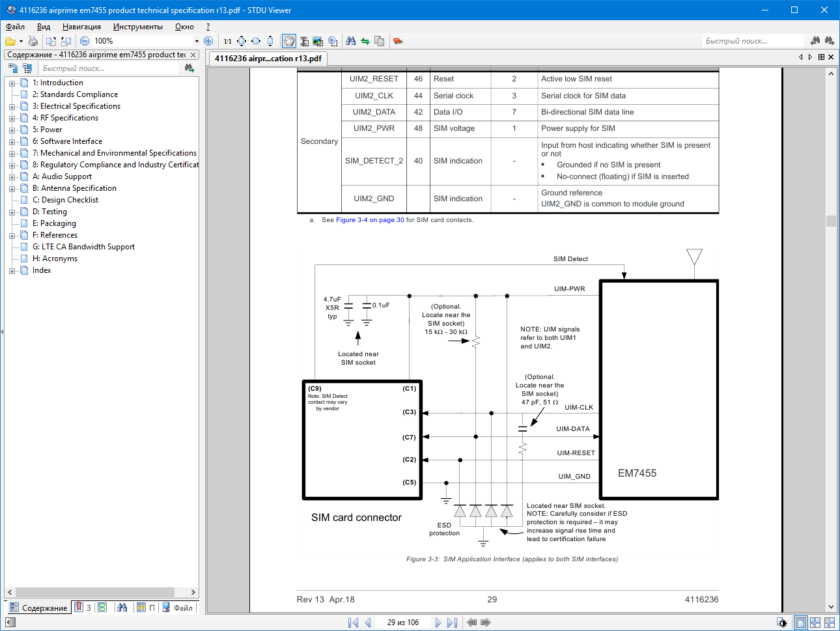This screenshot has height=631, width=840.
Task: Activate the Hand pan tool
Action: click(x=289, y=41)
